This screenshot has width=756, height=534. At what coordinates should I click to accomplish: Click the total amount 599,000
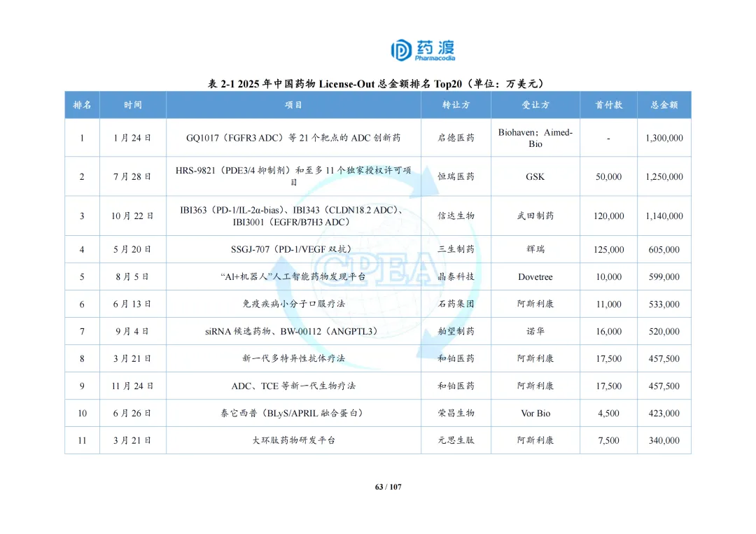click(x=664, y=277)
